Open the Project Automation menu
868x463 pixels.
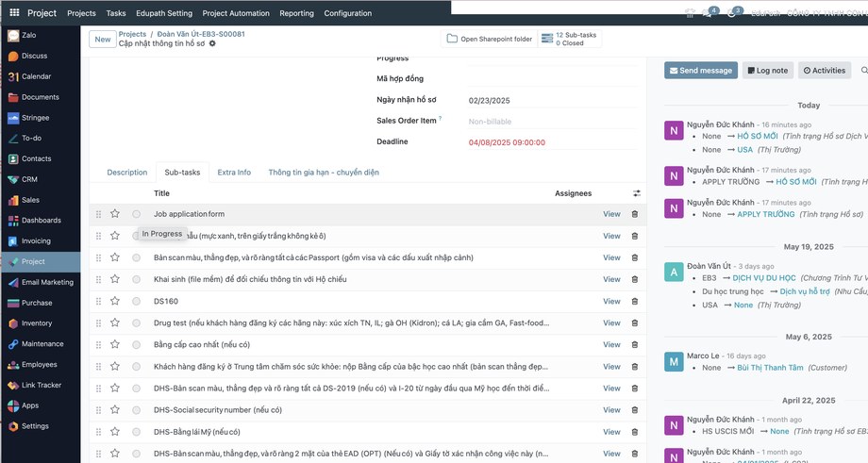coord(236,13)
